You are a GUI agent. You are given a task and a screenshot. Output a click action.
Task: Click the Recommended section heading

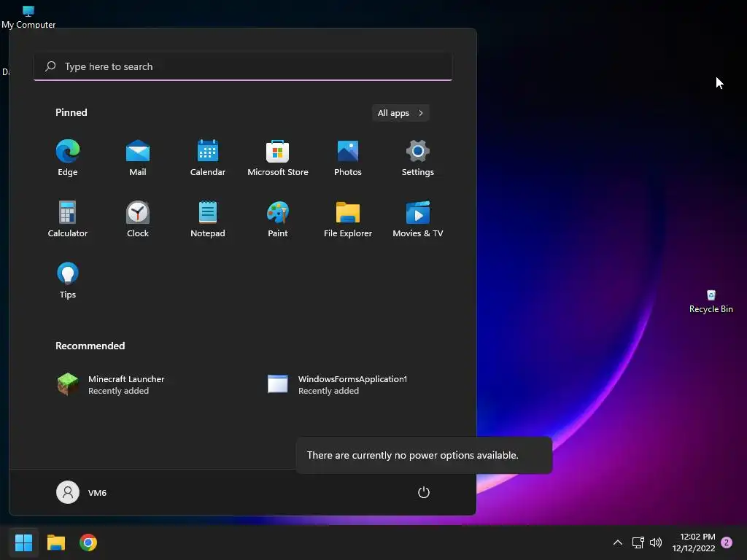[x=90, y=346]
